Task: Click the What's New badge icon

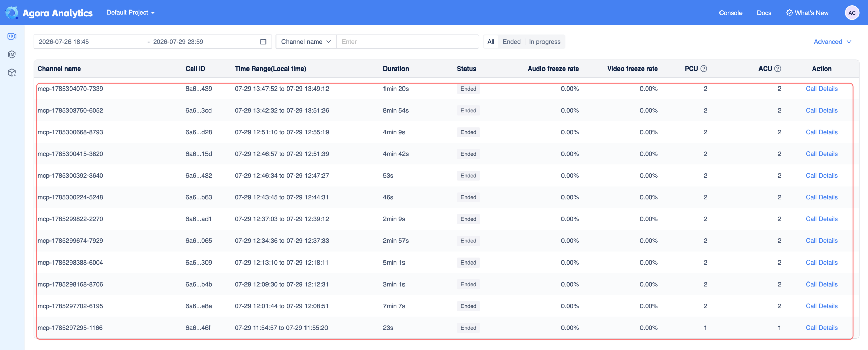Action: tap(790, 13)
